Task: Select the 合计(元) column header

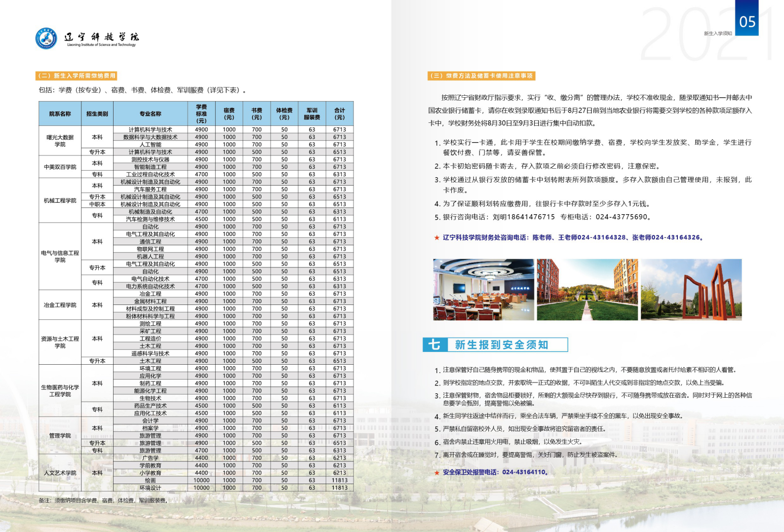Action: [x=339, y=114]
